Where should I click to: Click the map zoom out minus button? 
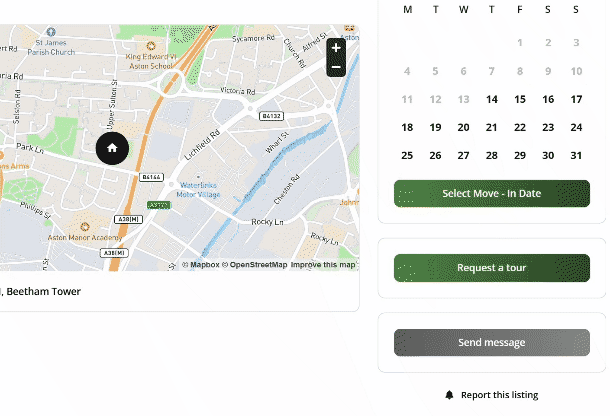(336, 67)
